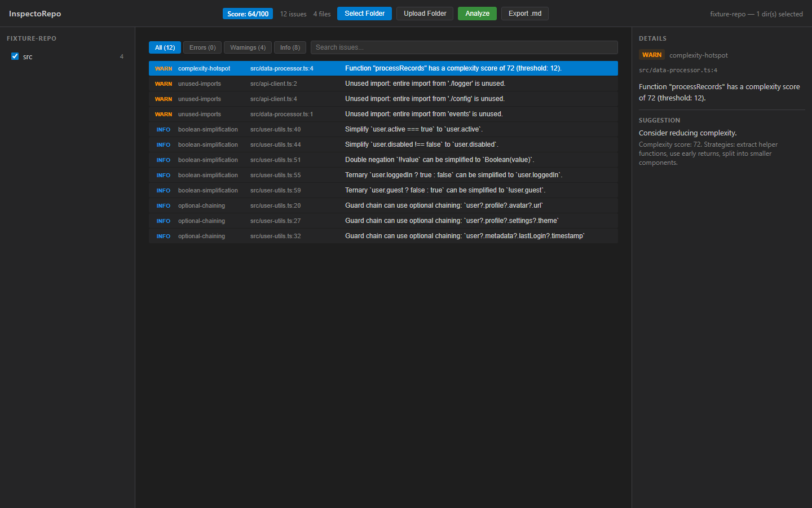Select the 'user.loggedIn' ternary issue

pyautogui.click(x=383, y=175)
